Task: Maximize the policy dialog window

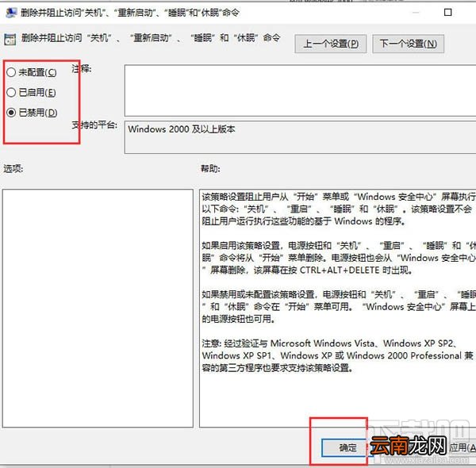Action: (x=447, y=13)
